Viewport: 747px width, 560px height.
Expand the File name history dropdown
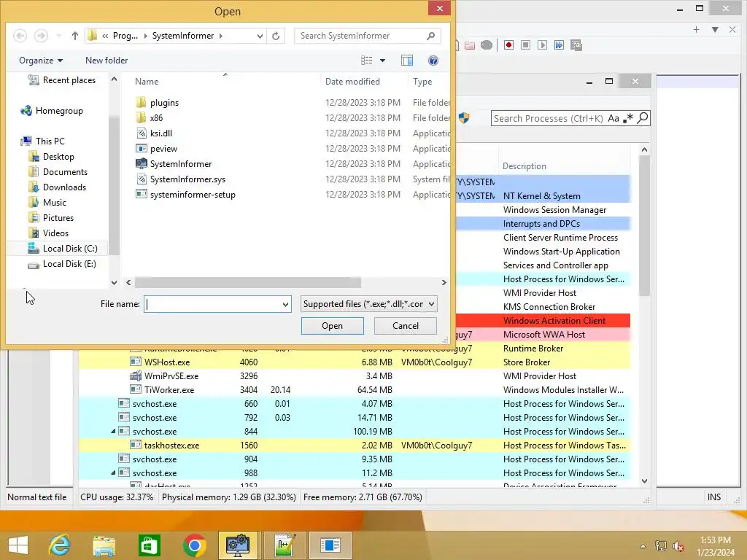click(x=285, y=304)
